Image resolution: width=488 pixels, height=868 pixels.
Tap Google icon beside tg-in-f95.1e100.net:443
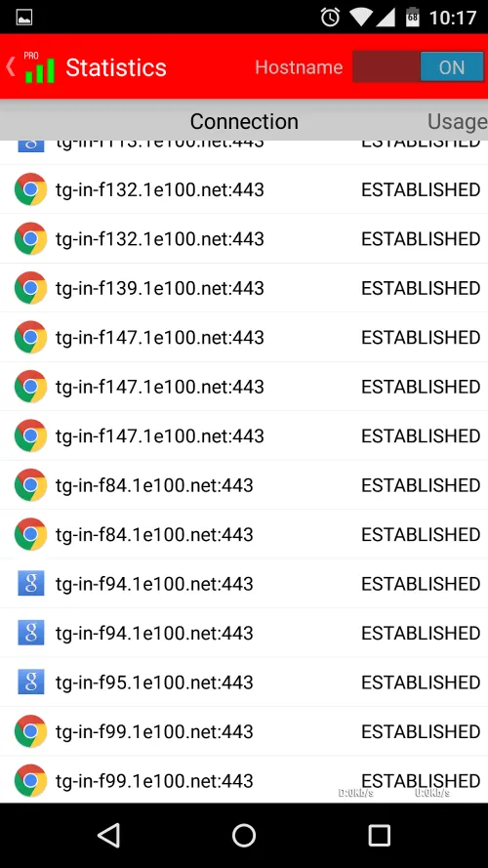coord(30,682)
